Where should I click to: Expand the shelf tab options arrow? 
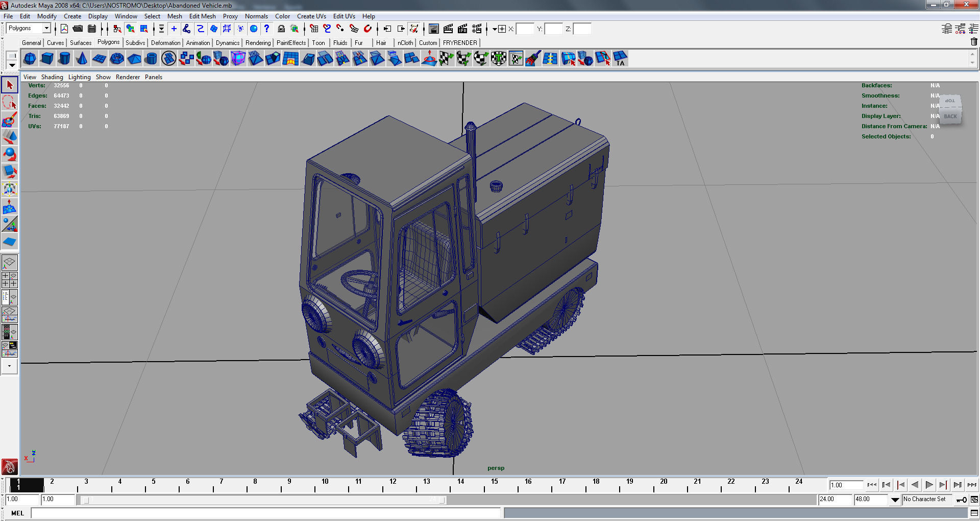point(12,65)
